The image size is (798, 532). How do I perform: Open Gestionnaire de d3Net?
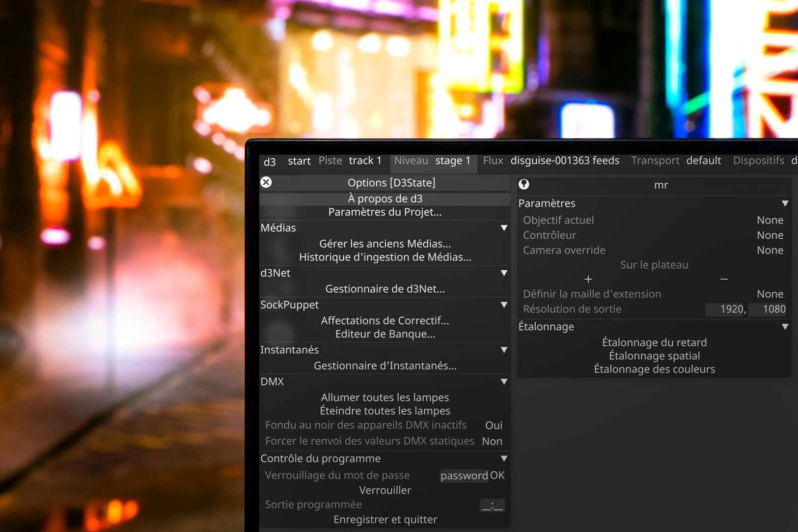click(385, 289)
